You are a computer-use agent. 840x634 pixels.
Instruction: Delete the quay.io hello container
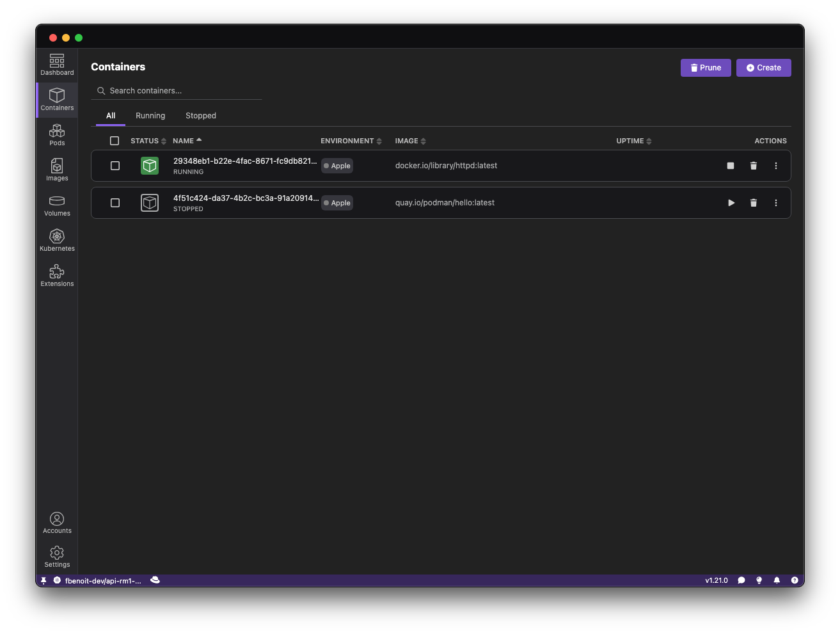coord(754,203)
